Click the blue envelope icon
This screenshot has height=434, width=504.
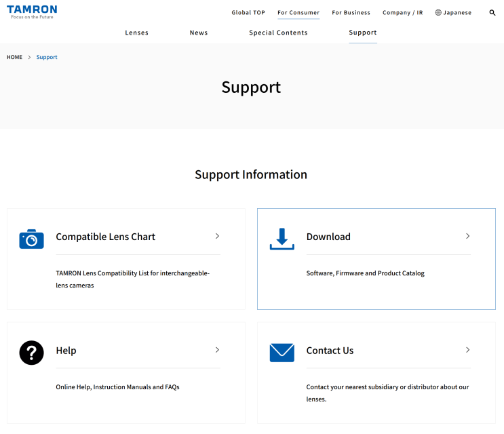coord(282,353)
